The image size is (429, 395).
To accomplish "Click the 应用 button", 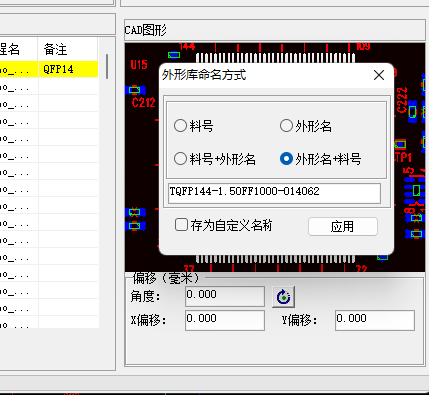I will coord(343,227).
